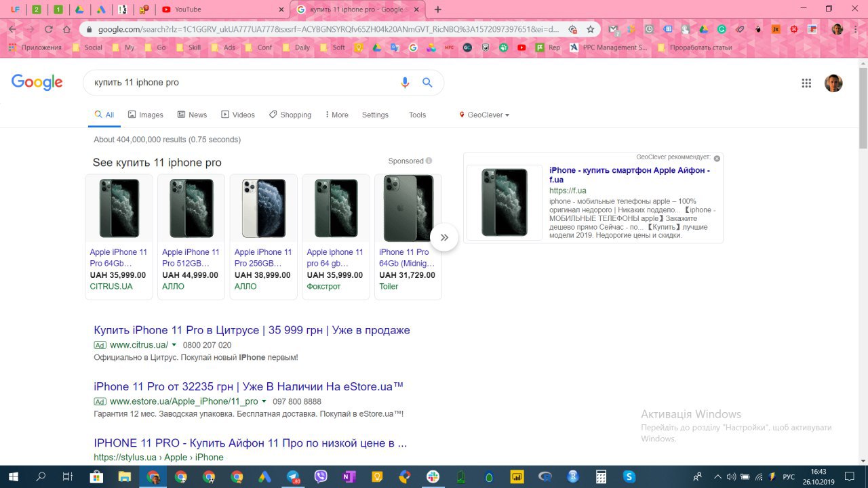Open Power BI from the taskbar
The image size is (868, 488).
coord(517,476)
